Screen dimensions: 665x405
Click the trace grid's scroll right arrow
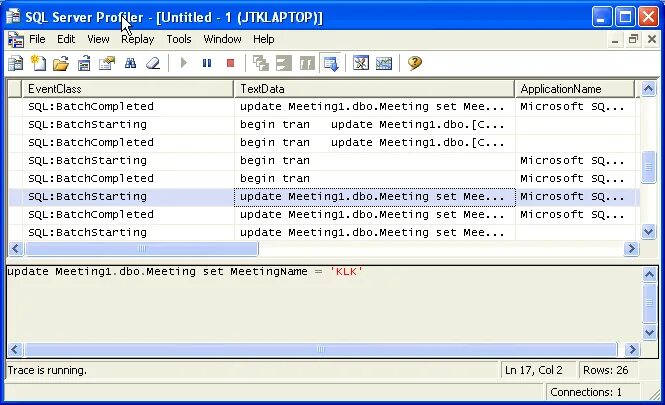point(631,249)
